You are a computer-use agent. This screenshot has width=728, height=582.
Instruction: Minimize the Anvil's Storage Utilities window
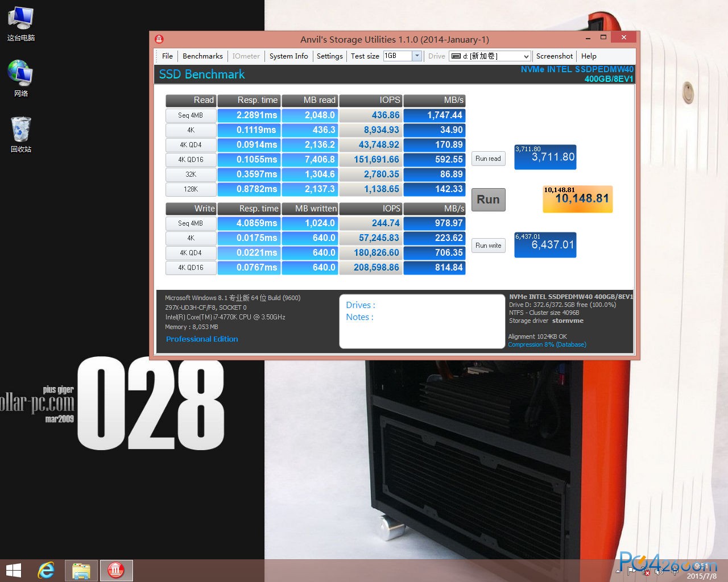[588, 38]
